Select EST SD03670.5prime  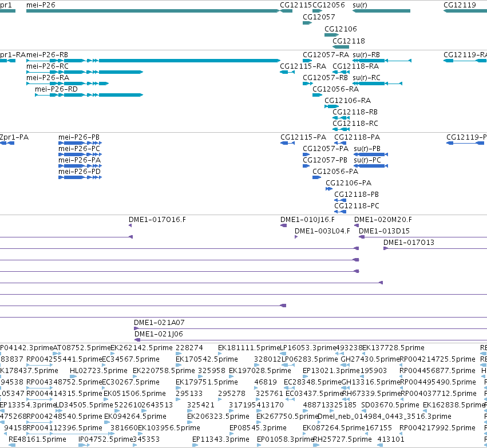[364, 411]
